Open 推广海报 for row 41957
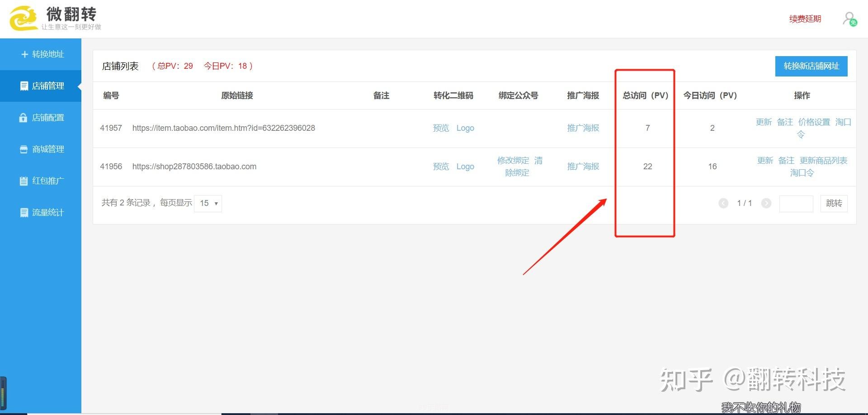The image size is (868, 415). pos(583,128)
